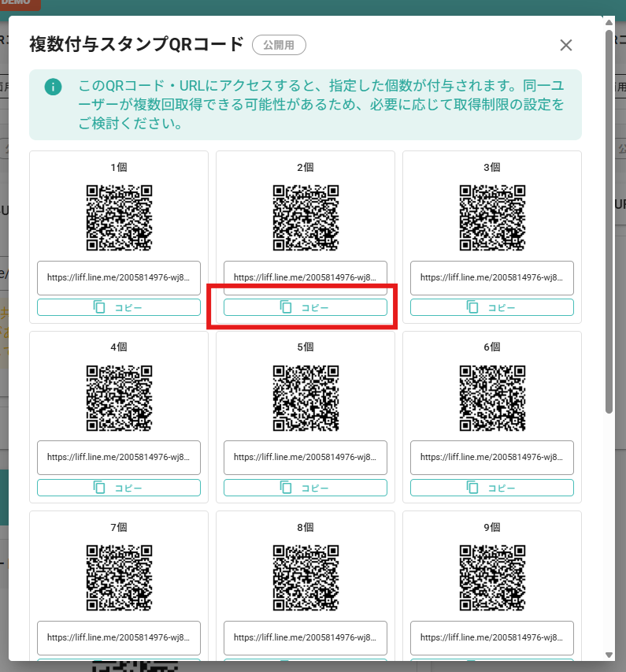The width and height of the screenshot is (626, 672).
Task: Click the QR code image for 3個
Action: click(x=492, y=217)
